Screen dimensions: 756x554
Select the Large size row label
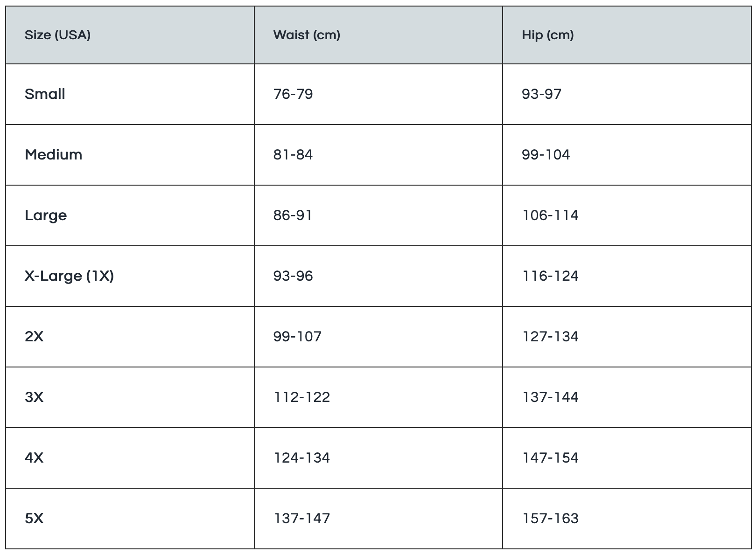tap(46, 215)
